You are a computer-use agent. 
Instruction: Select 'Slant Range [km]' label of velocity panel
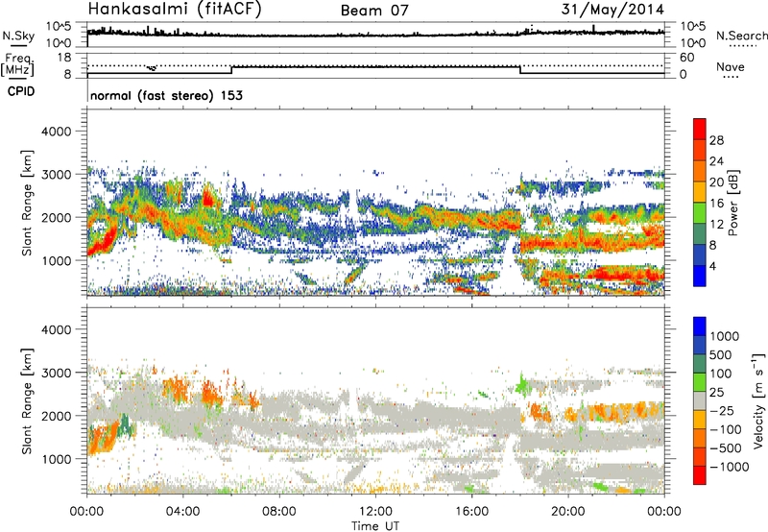[28, 400]
